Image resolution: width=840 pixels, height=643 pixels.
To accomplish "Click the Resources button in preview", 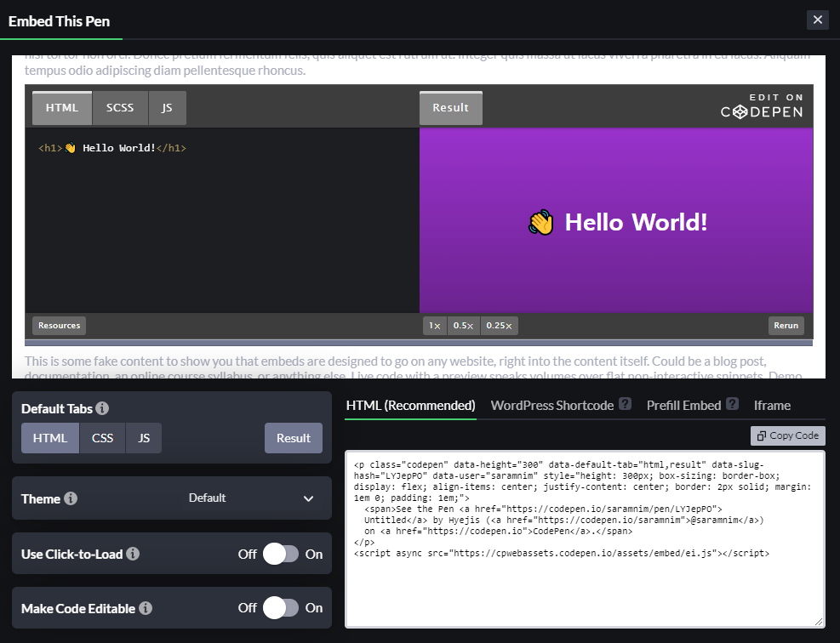I will pos(59,325).
